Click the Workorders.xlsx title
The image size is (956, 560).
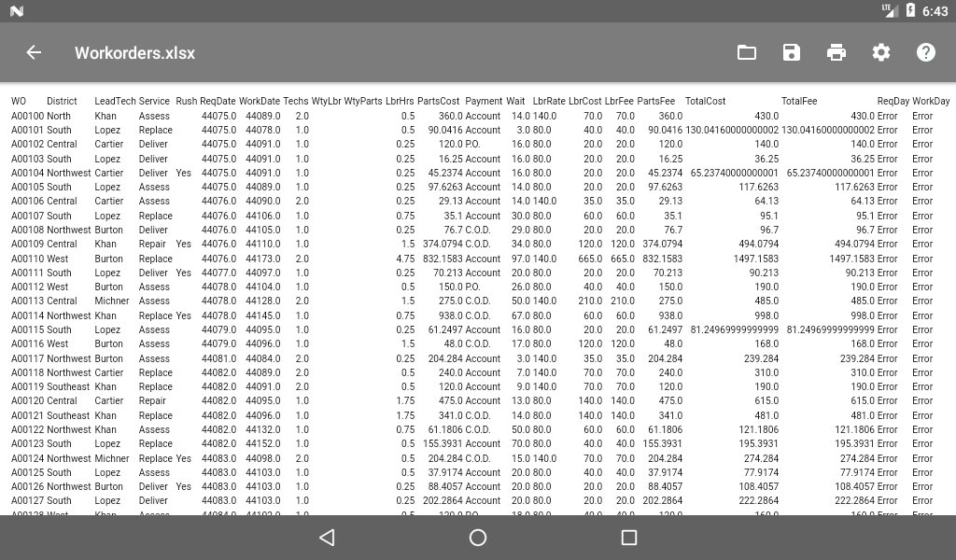tap(134, 53)
